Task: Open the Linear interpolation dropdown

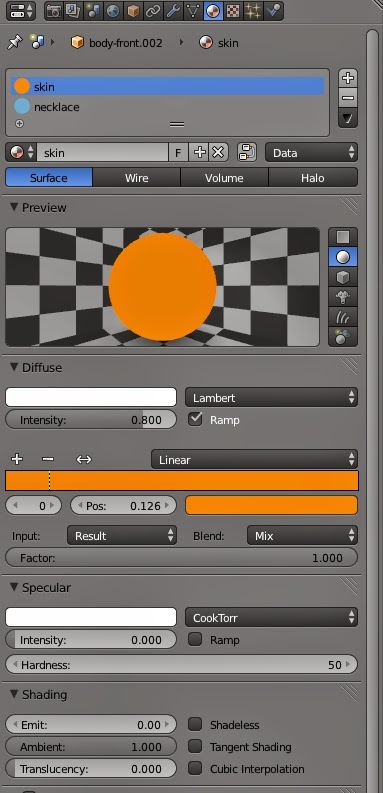Action: pos(254,459)
